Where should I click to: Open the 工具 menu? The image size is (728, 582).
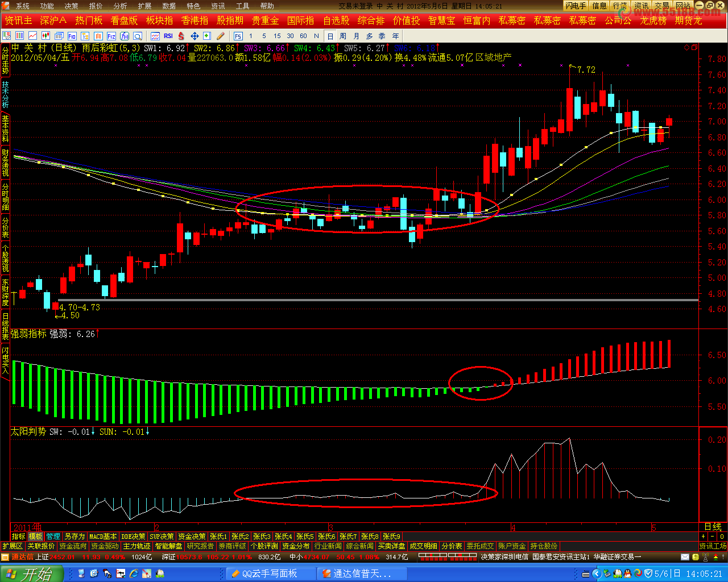242,6
